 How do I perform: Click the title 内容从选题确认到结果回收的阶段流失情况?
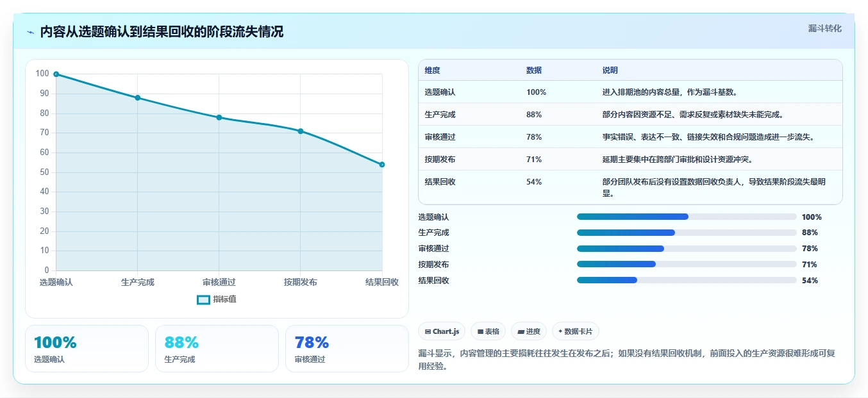pyautogui.click(x=162, y=32)
